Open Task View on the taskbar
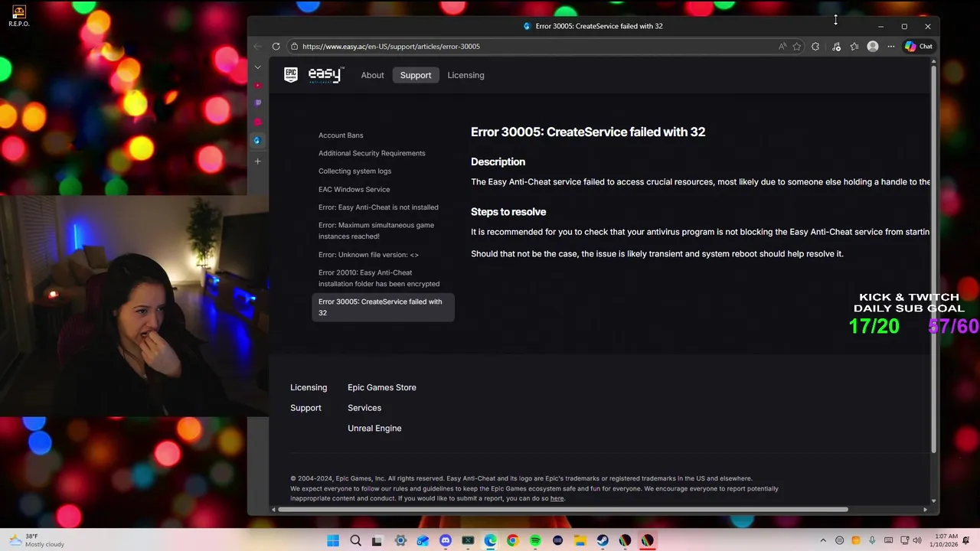 pos(377,541)
